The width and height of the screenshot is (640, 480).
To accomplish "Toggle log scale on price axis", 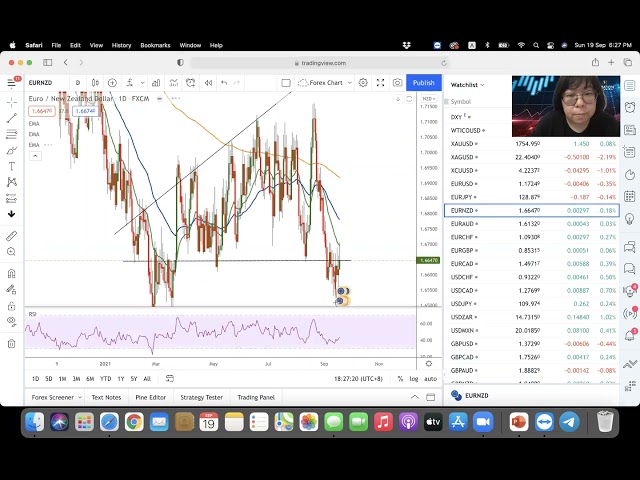I will pyautogui.click(x=414, y=379).
